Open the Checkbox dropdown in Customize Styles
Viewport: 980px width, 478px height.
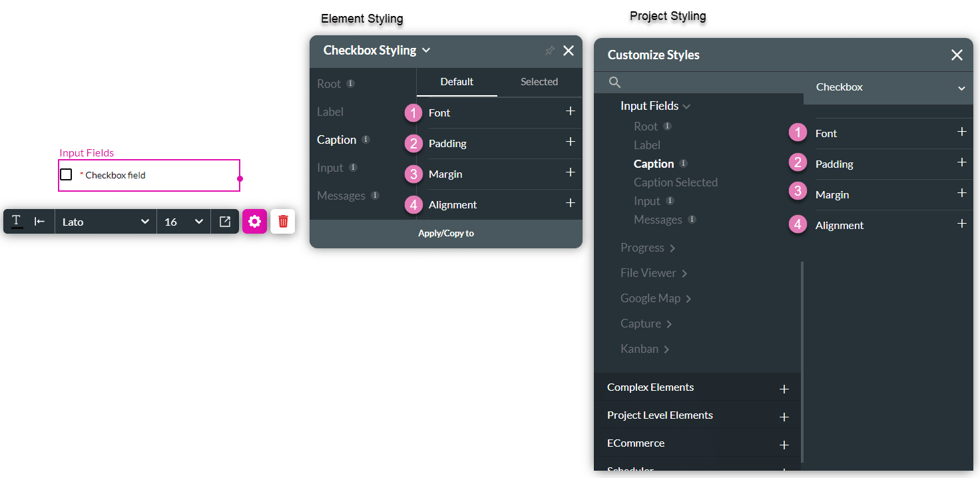tap(961, 87)
